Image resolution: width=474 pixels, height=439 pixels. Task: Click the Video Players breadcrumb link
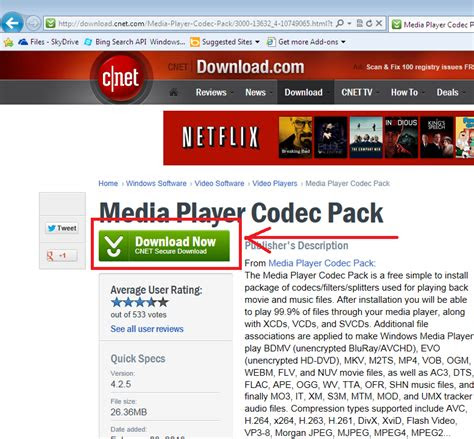[275, 183]
